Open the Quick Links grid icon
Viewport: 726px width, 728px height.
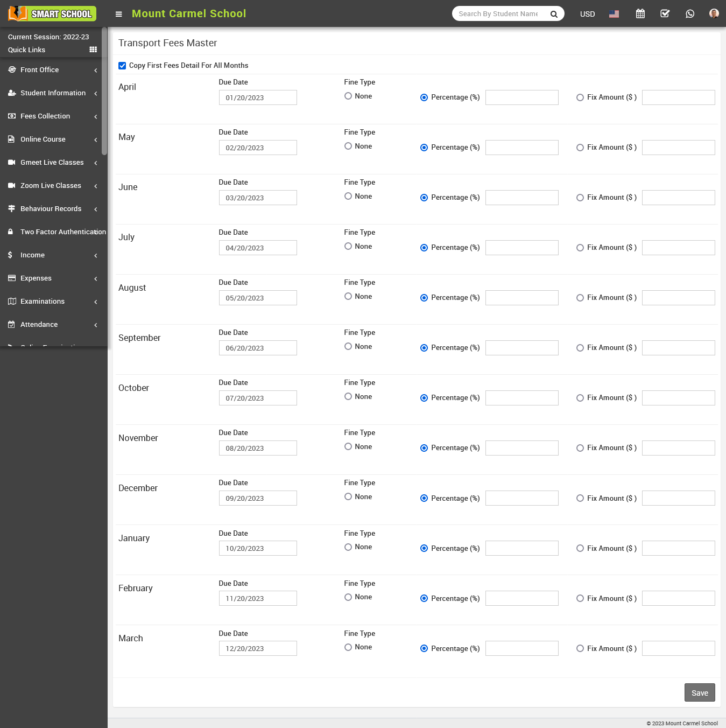click(x=93, y=50)
